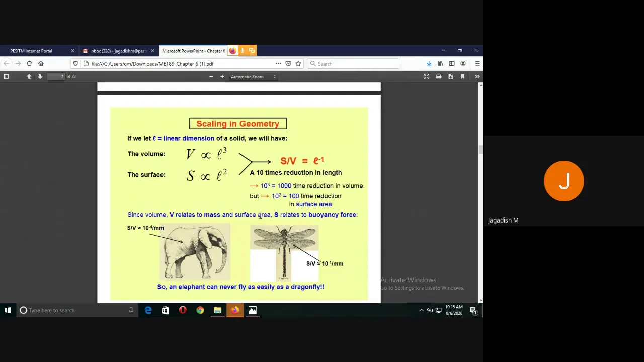Open File Explorer from taskbar
644x362 pixels.
(217, 310)
